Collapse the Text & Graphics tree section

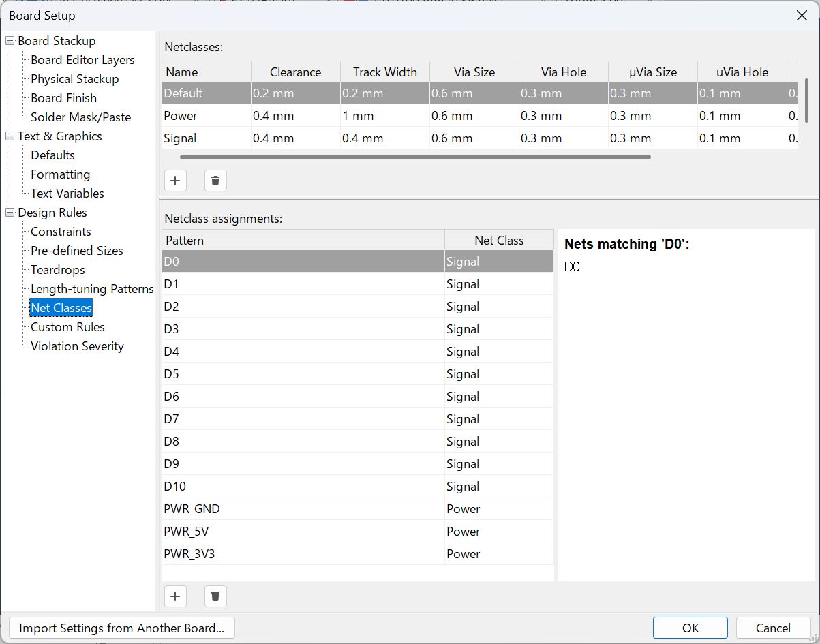10,136
